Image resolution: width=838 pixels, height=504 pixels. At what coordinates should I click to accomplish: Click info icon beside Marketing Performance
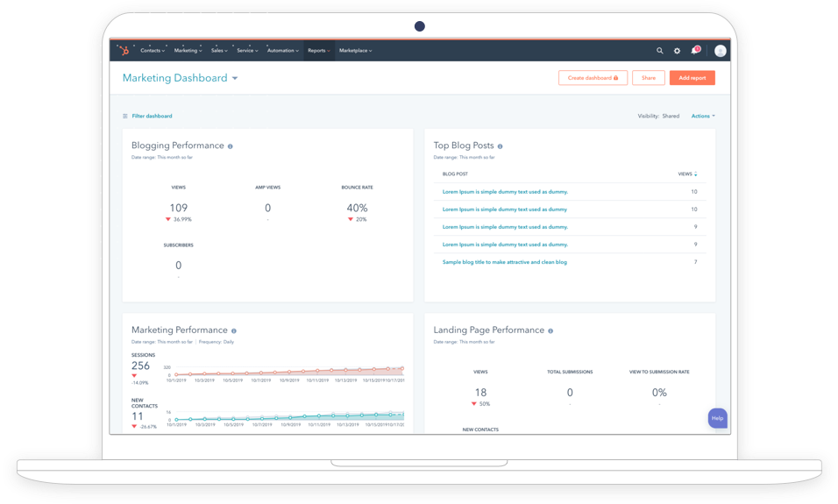[233, 330]
